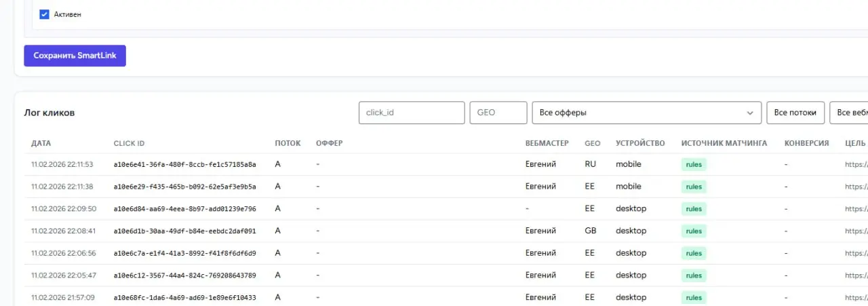The image size is (868, 306).
Task: Click the ОФФЕР column header
Action: tap(329, 143)
